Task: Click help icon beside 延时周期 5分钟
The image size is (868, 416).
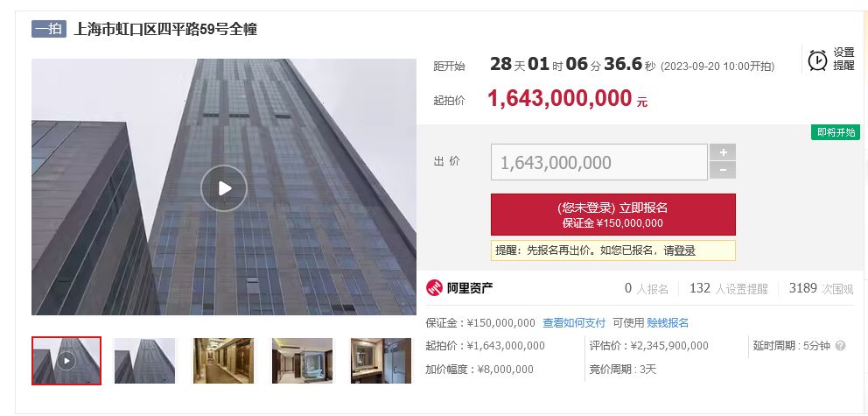Action: (x=840, y=346)
